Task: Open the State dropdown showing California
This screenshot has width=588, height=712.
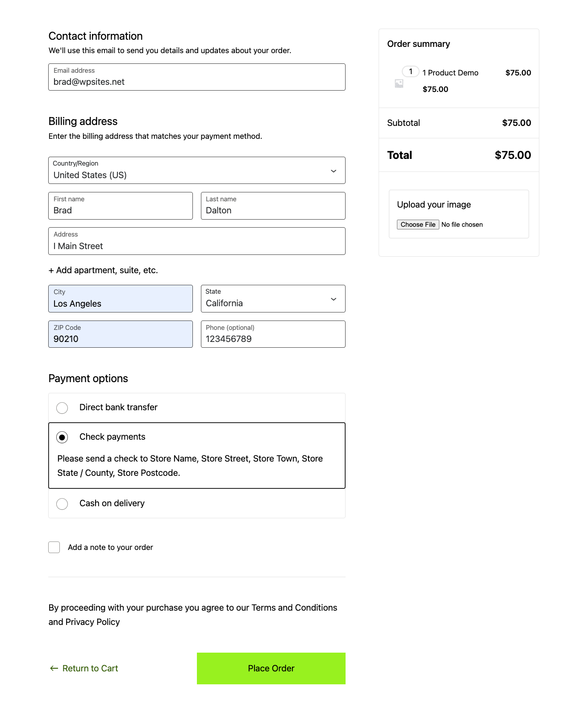Action: pyautogui.click(x=273, y=299)
